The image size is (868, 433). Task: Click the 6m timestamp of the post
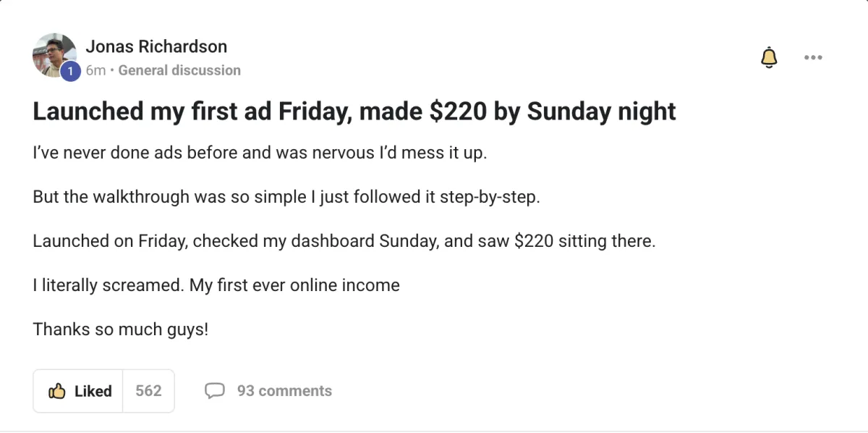pyautogui.click(x=95, y=70)
